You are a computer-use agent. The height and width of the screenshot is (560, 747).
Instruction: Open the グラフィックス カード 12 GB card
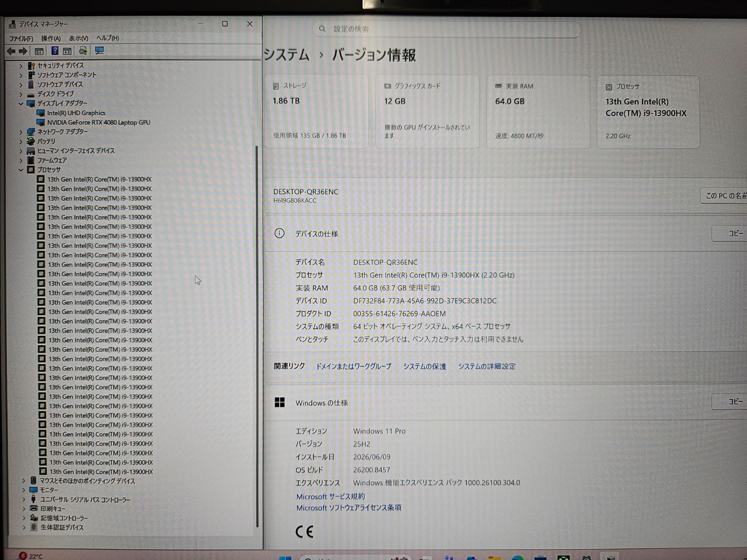(x=428, y=112)
